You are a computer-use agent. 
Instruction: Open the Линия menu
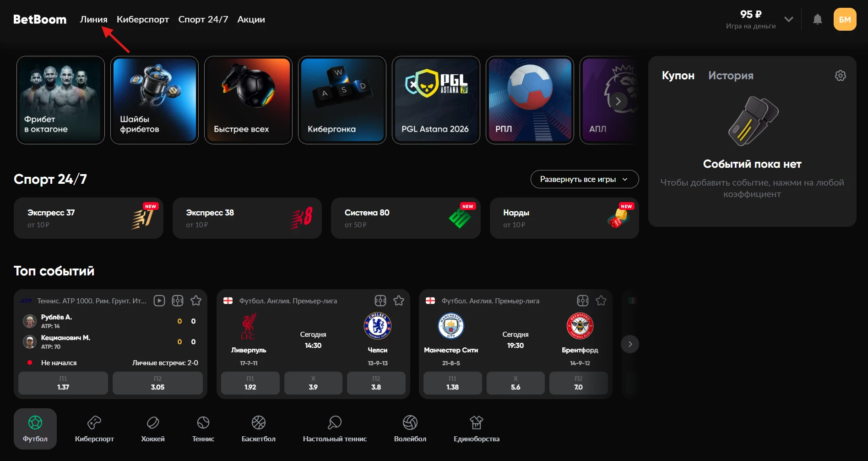(93, 19)
